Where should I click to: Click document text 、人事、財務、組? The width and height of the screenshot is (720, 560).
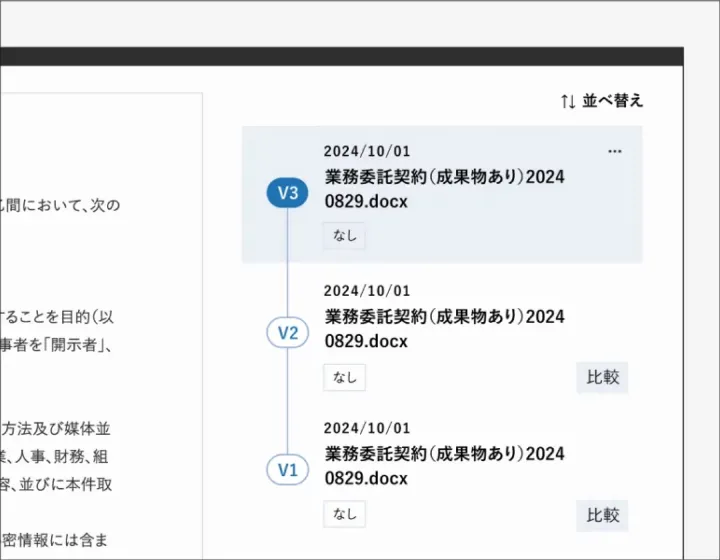coord(59,457)
